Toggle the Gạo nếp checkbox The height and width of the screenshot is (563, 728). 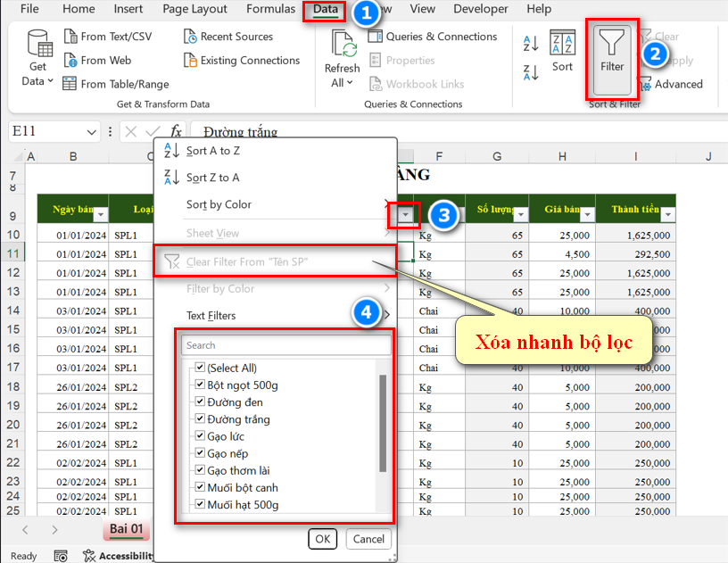click(200, 453)
